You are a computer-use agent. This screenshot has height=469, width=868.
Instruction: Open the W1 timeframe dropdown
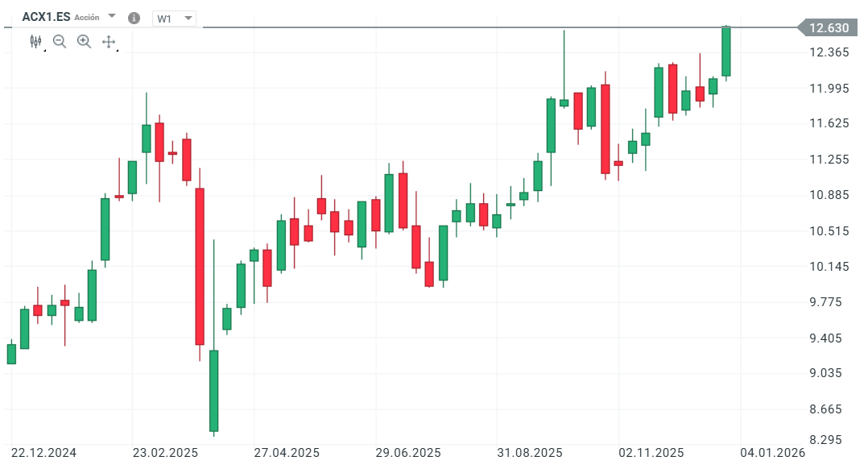[175, 19]
